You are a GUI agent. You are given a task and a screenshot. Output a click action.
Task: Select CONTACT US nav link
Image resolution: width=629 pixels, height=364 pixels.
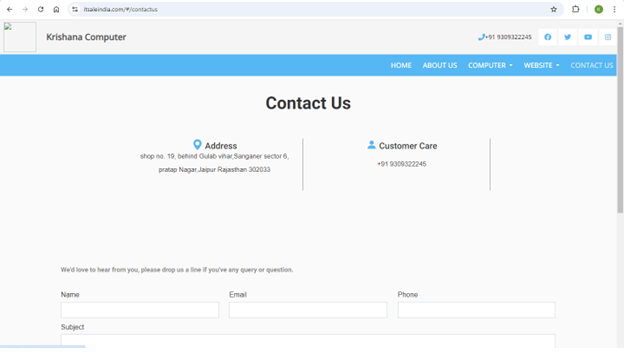(592, 65)
